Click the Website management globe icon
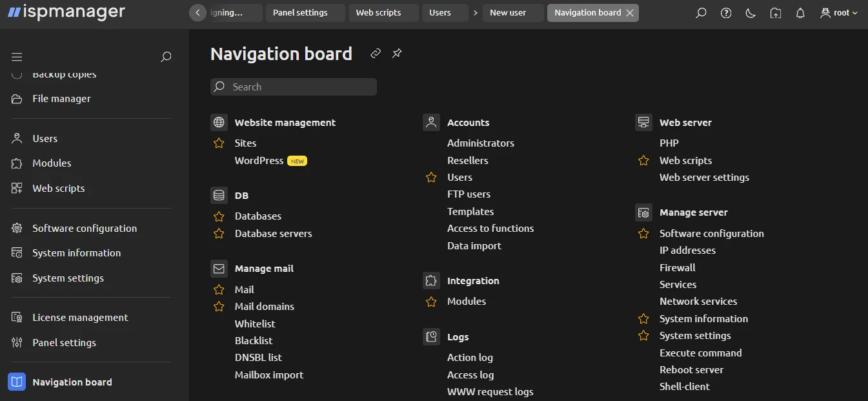This screenshot has width=868, height=401. [219, 122]
